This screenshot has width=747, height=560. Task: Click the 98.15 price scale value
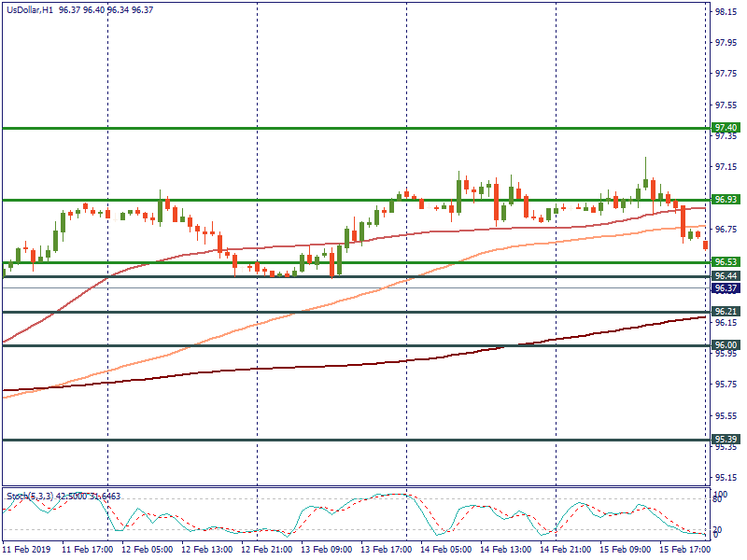(x=726, y=12)
